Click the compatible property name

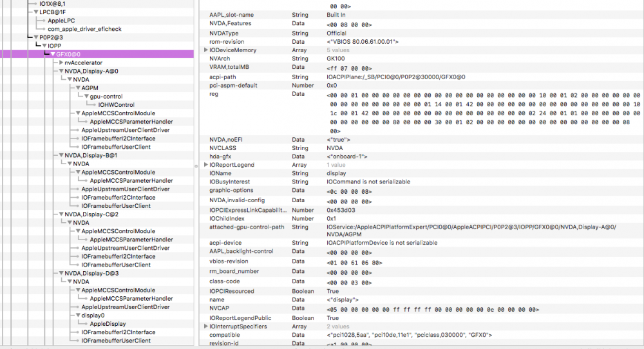tap(224, 335)
